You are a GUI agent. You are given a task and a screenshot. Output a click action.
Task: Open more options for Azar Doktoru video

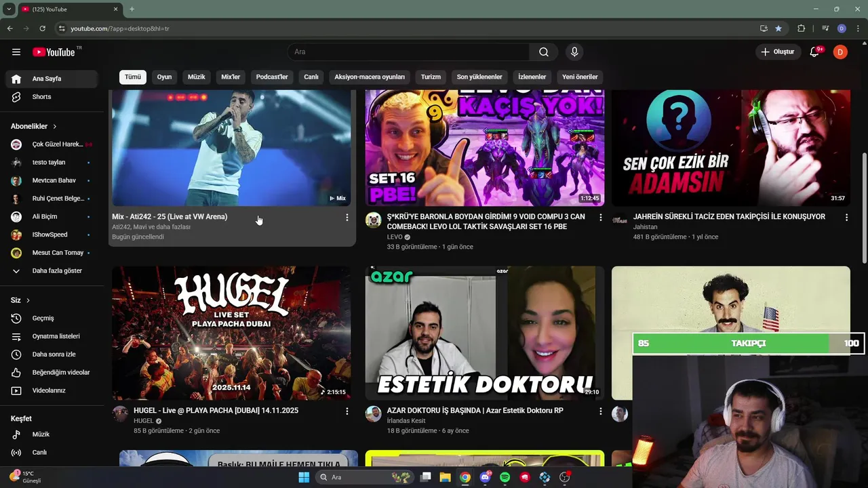[x=600, y=411]
